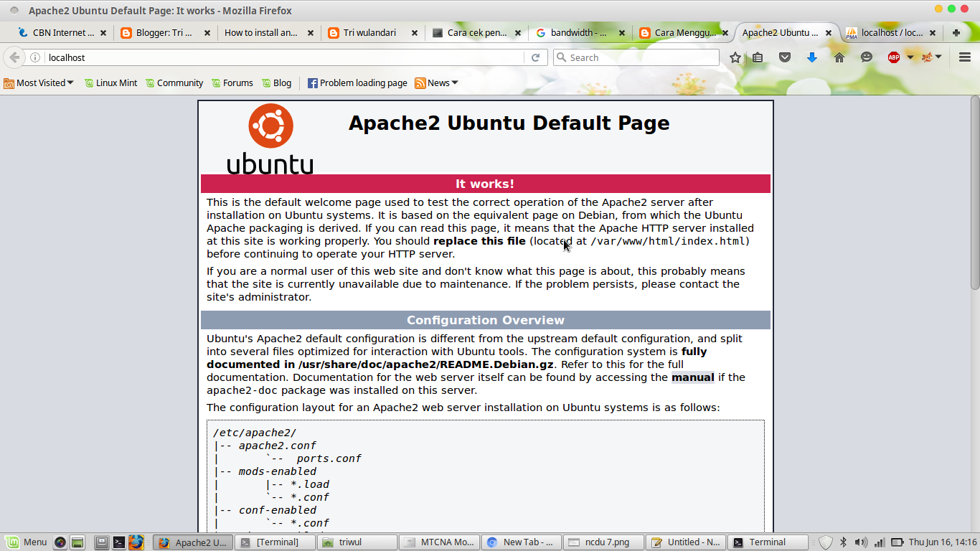
Task: Open volume control tray icon
Action: [x=861, y=542]
